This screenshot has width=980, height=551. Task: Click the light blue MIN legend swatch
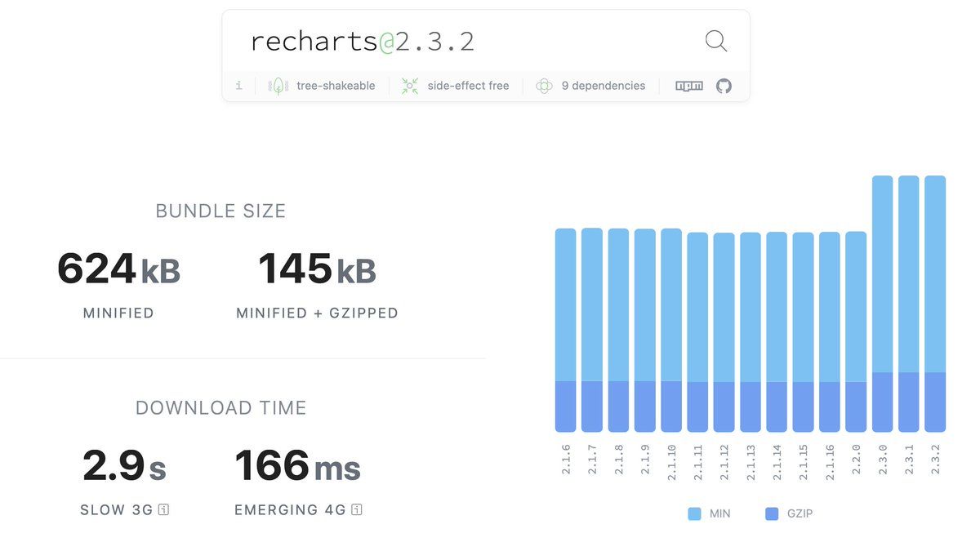[x=694, y=513]
